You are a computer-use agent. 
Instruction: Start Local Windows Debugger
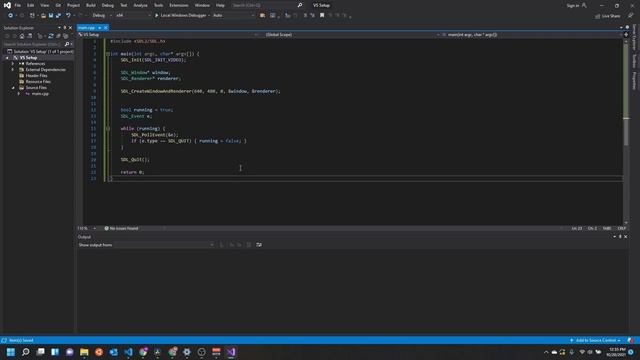click(x=180, y=16)
